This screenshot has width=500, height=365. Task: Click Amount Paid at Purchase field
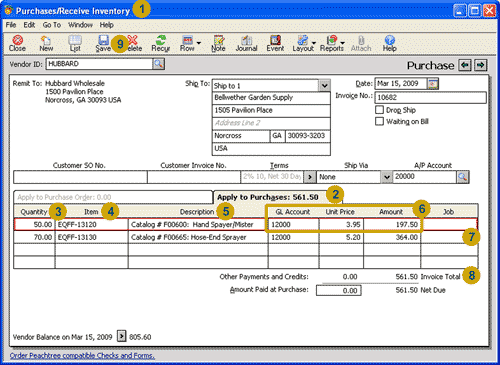339,290
